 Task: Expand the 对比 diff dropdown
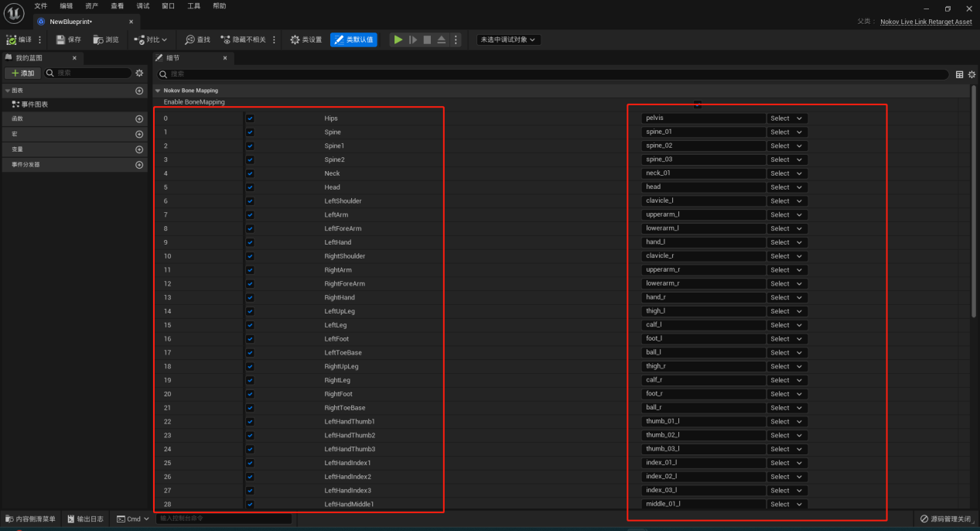tap(150, 39)
